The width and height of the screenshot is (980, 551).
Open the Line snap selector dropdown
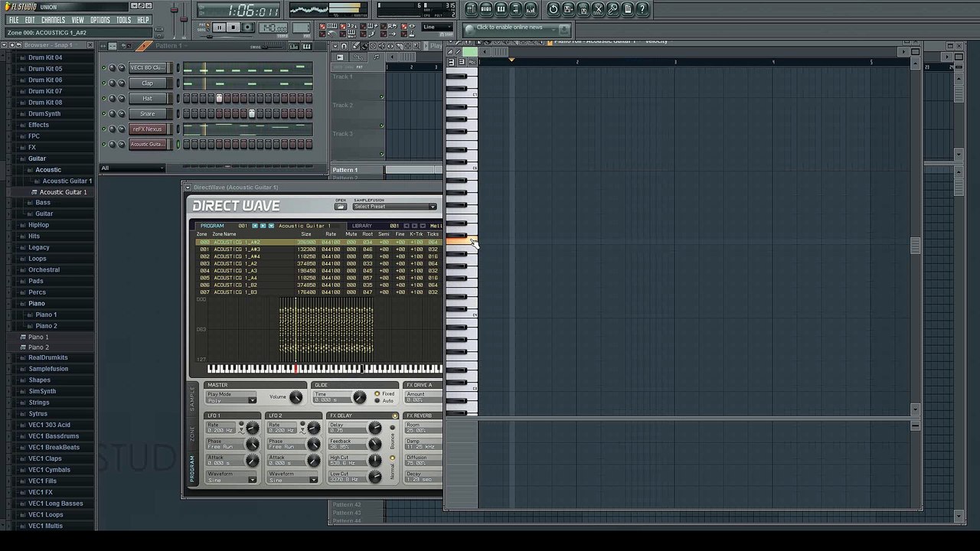(438, 28)
